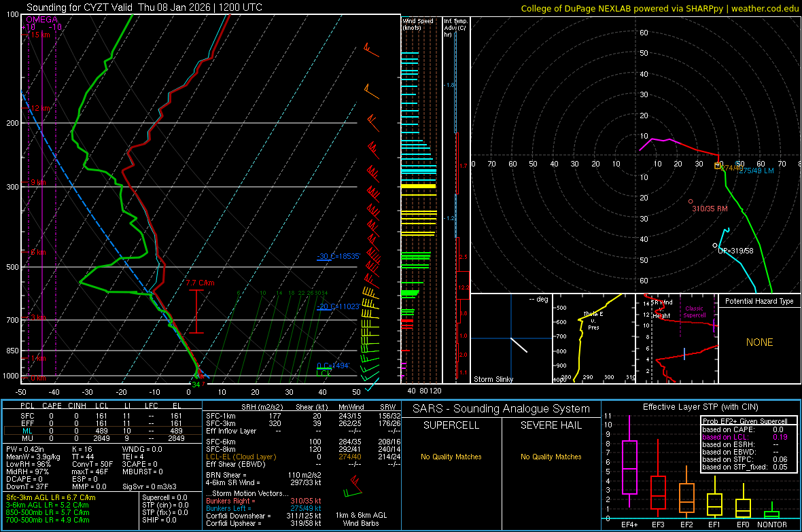Select the 12 km height marker
802x532 pixels.
pos(39,109)
